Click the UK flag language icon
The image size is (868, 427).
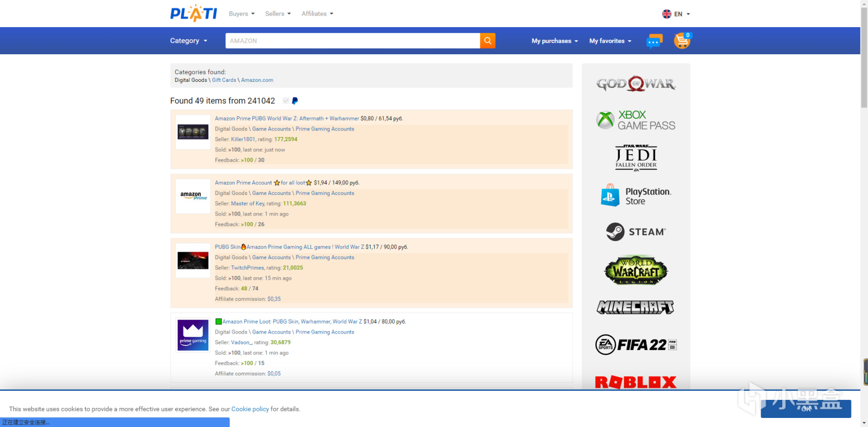[667, 14]
